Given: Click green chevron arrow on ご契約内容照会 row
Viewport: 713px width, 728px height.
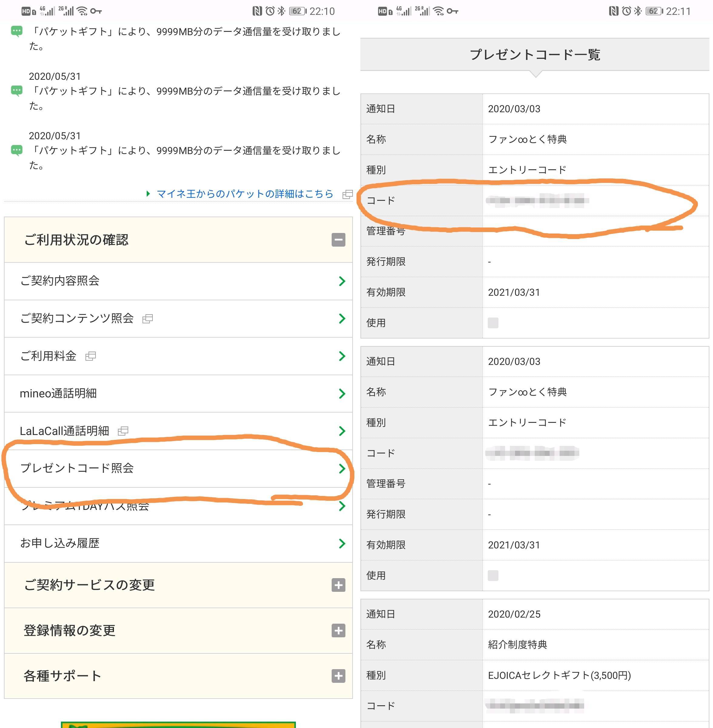Looking at the screenshot, I should (x=342, y=281).
